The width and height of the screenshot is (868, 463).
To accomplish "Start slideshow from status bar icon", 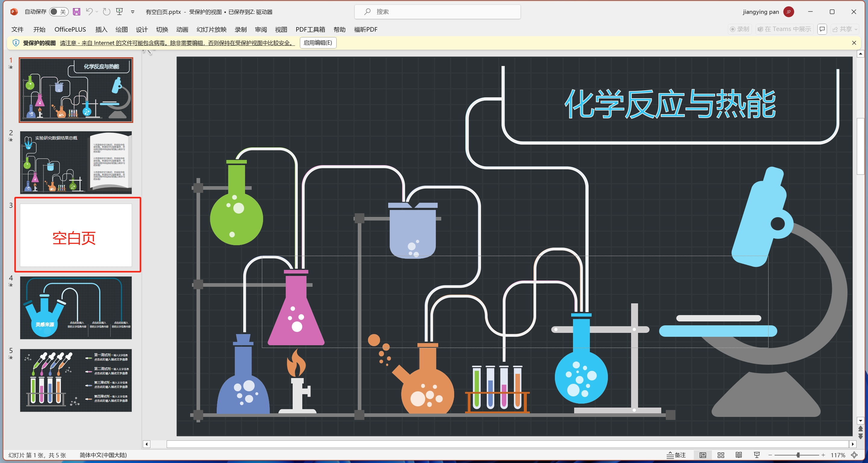I will tap(756, 455).
